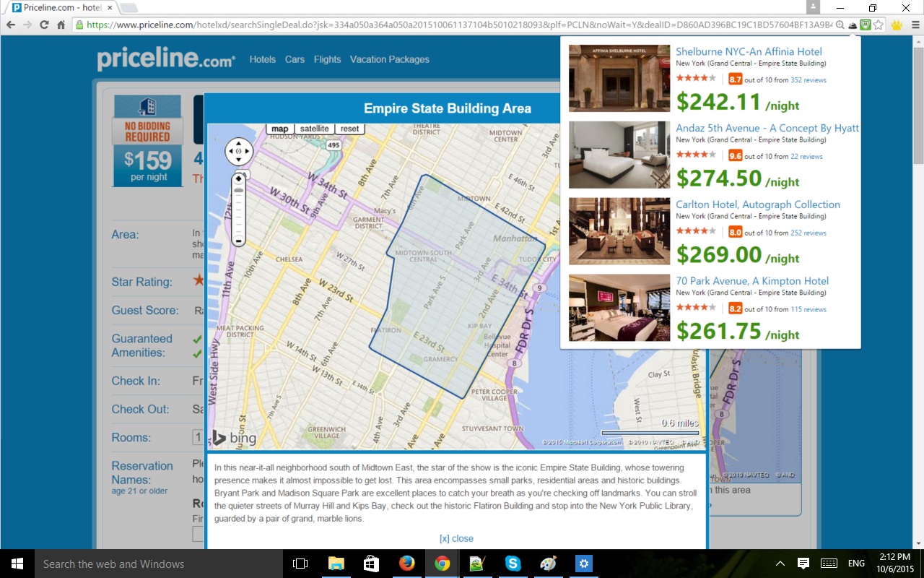This screenshot has width=924, height=578.
Task: Click the $242.11 /night price
Action: tap(738, 102)
